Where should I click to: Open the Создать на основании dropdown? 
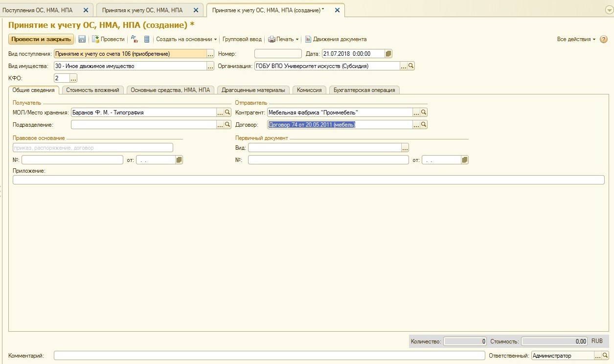click(x=186, y=39)
